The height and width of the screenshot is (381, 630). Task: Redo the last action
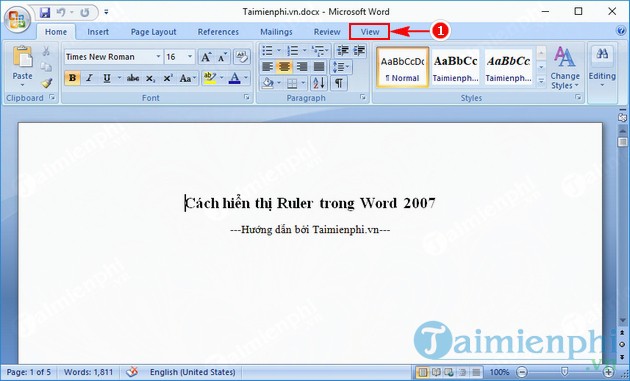(84, 12)
